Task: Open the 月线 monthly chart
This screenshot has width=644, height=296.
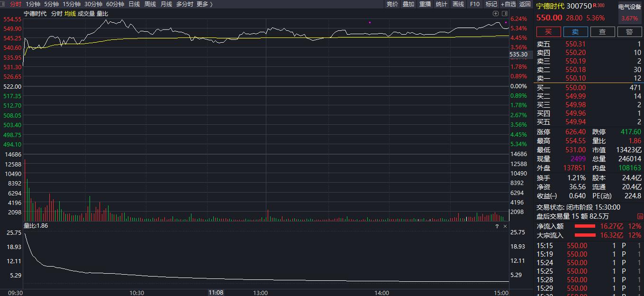Action: click(166, 4)
